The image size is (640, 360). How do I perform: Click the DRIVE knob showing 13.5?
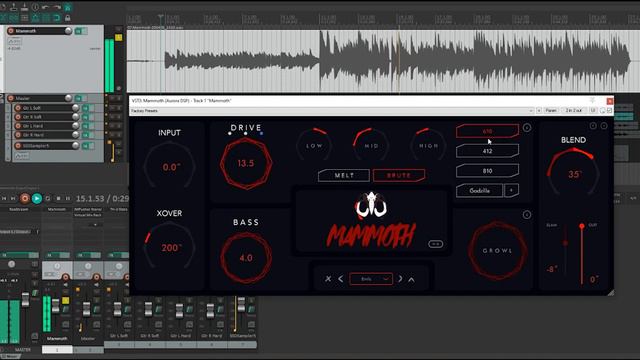(246, 163)
